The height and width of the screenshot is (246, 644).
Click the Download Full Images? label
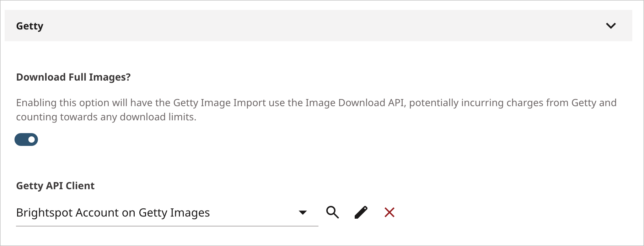73,77
